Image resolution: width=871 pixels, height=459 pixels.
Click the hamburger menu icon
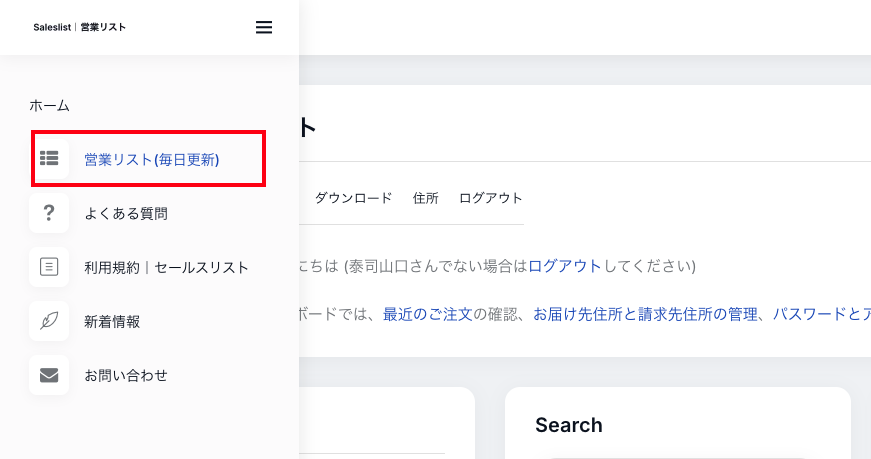264,28
